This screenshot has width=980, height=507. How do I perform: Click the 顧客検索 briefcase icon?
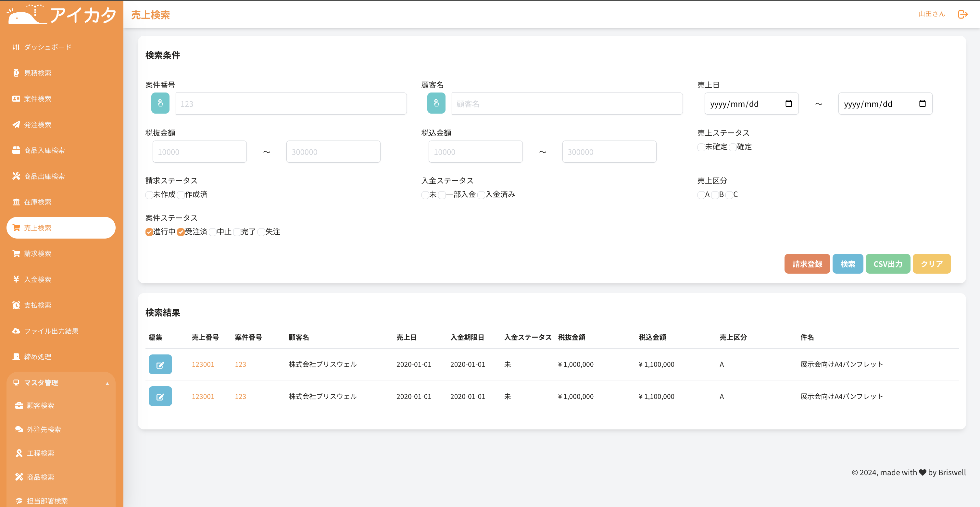coord(19,405)
